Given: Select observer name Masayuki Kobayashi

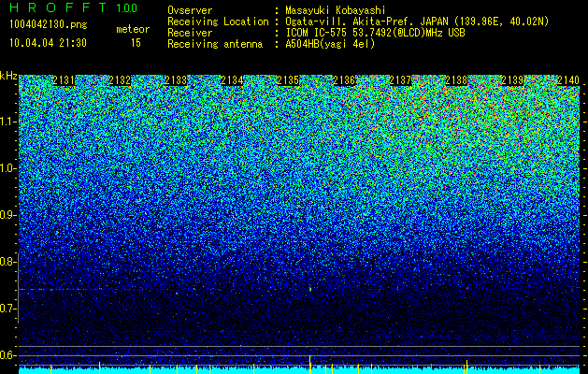Looking at the screenshot, I should tap(335, 10).
